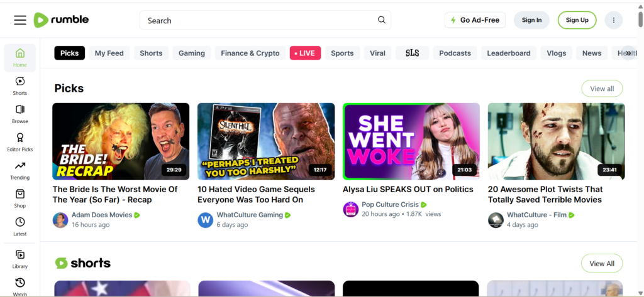The height and width of the screenshot is (297, 644).
Task: Open Shorts in the left sidebar
Action: tap(20, 85)
